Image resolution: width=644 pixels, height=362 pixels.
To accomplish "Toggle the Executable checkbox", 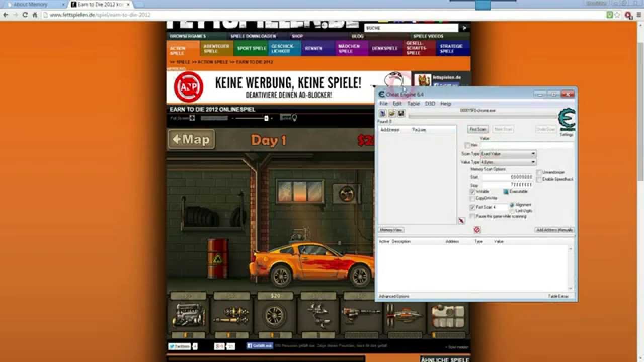I will [506, 192].
